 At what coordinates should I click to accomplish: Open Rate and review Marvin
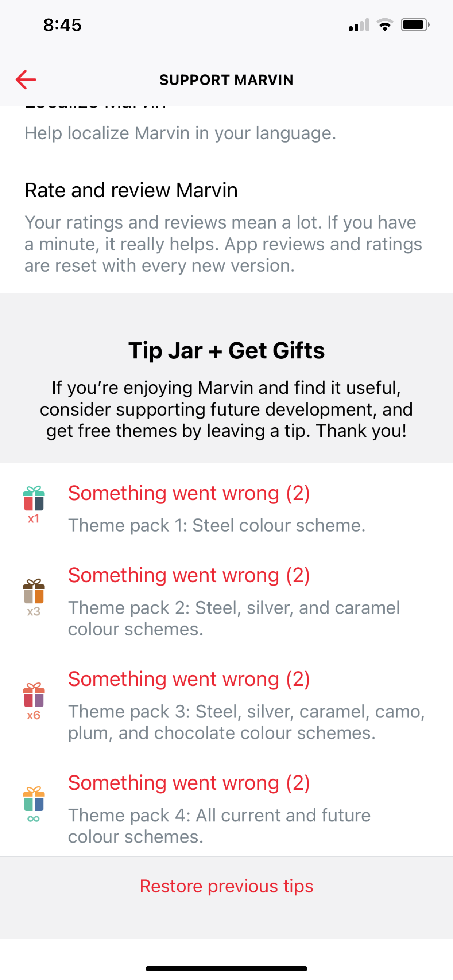coord(131,190)
